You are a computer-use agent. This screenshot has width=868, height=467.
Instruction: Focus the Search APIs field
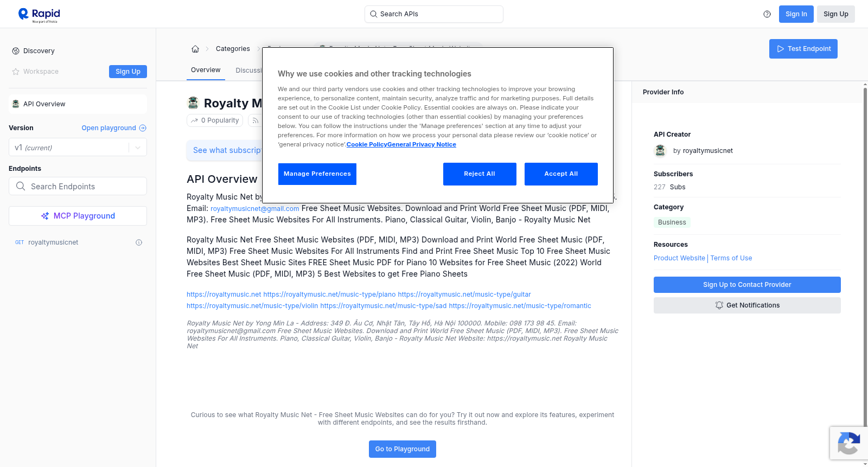click(x=434, y=14)
